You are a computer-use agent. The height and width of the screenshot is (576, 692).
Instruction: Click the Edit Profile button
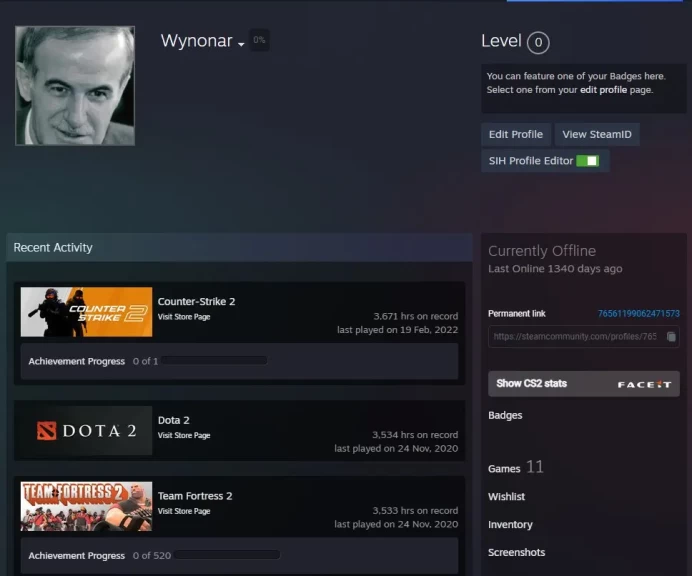[516, 134]
